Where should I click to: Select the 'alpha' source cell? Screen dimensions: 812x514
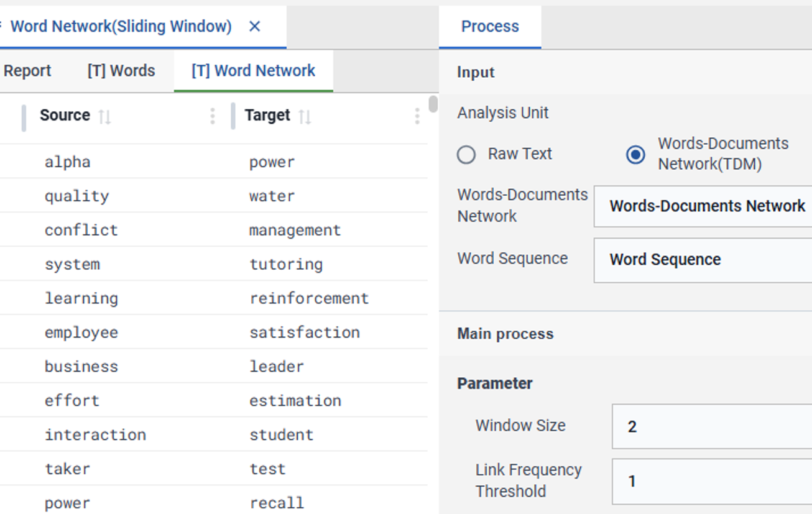pyautogui.click(x=68, y=162)
